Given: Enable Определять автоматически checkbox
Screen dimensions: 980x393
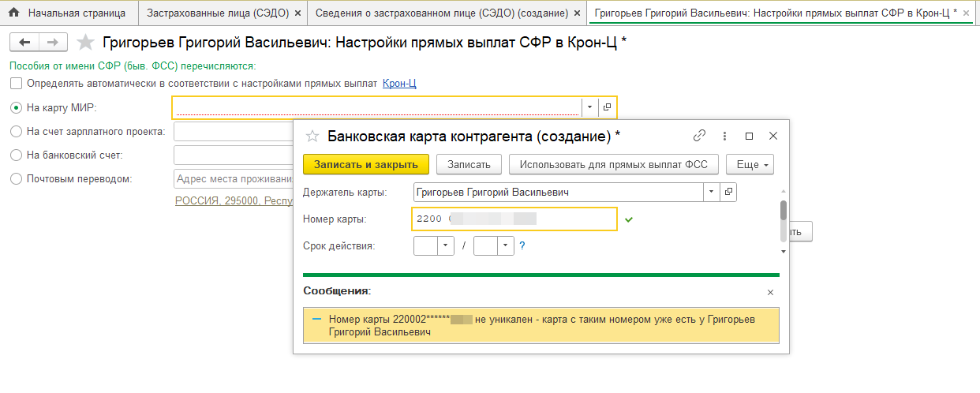Looking at the screenshot, I should [x=16, y=83].
